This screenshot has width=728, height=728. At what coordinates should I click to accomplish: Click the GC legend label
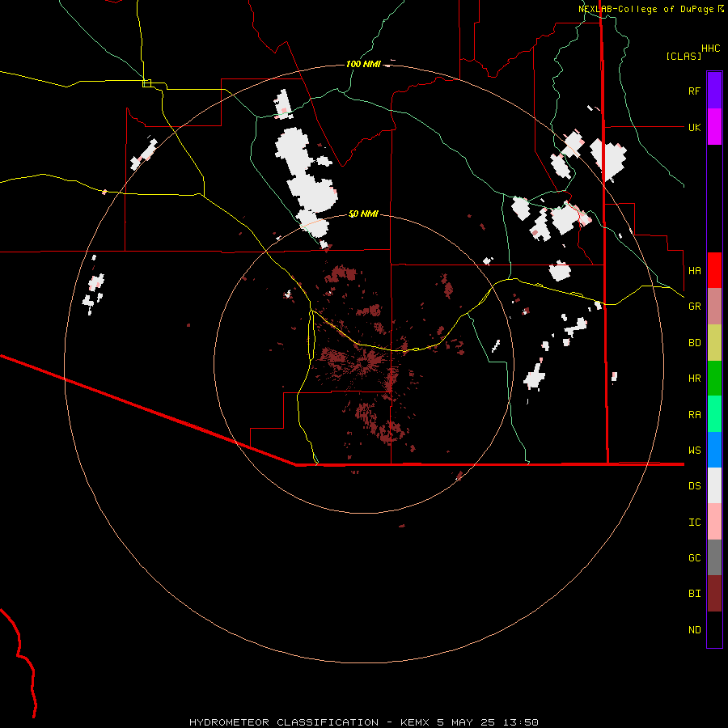(694, 558)
